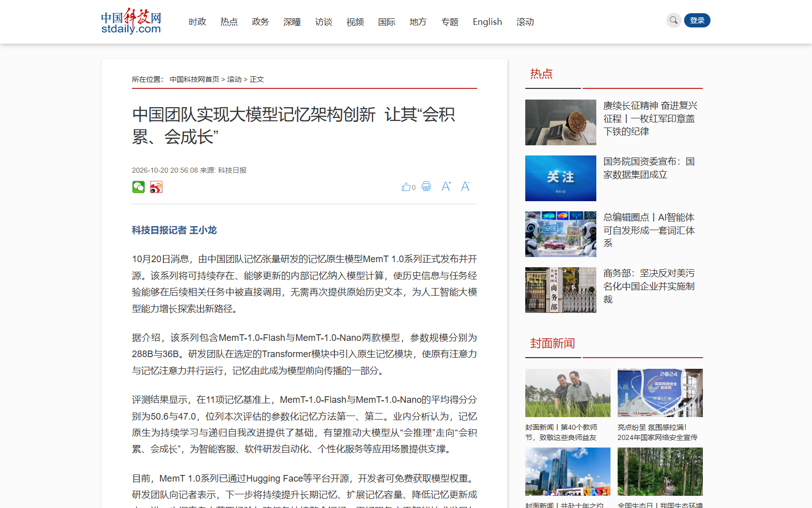This screenshot has height=508, width=812.
Task: Go to 中国科技网首页 breadcrumb link
Action: tap(194, 79)
